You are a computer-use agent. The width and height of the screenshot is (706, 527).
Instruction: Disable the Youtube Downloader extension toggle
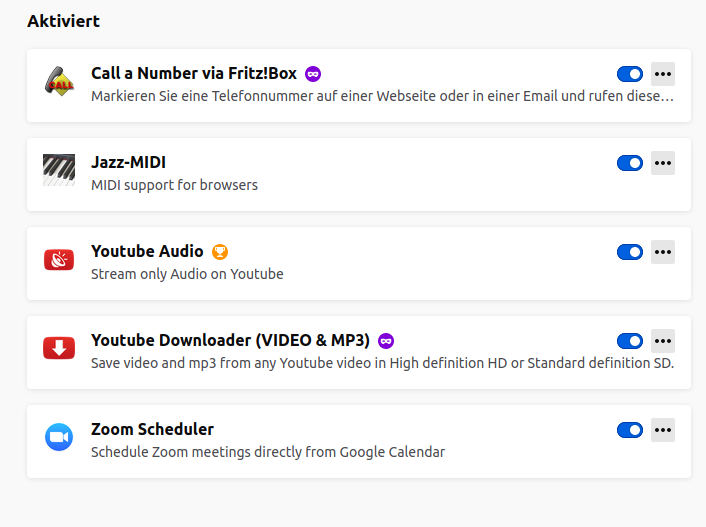(x=630, y=341)
